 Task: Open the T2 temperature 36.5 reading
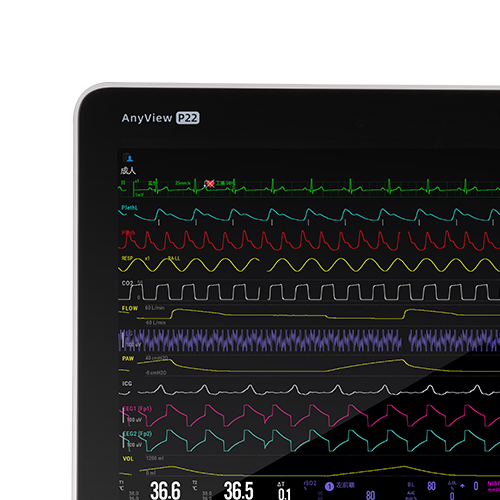(x=238, y=490)
